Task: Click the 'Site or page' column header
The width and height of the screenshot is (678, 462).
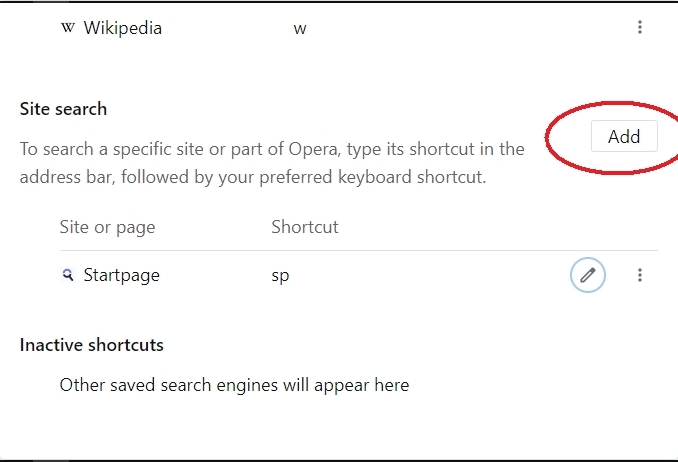Action: coord(107,227)
